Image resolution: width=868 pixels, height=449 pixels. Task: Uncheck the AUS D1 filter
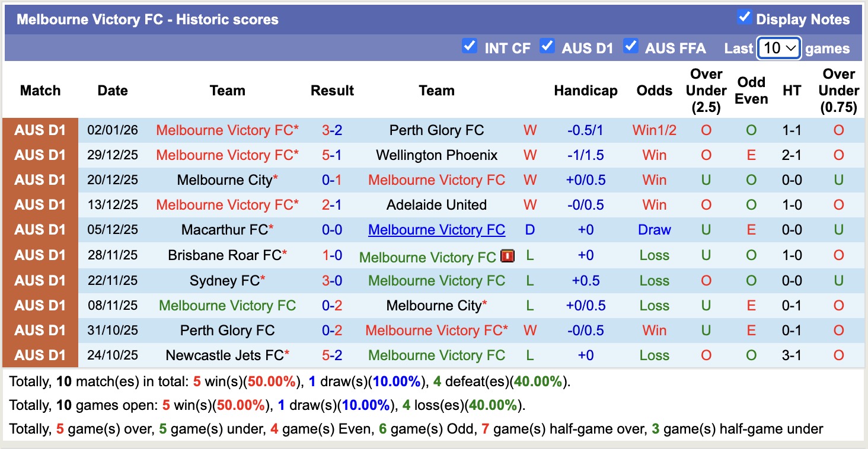(x=547, y=45)
